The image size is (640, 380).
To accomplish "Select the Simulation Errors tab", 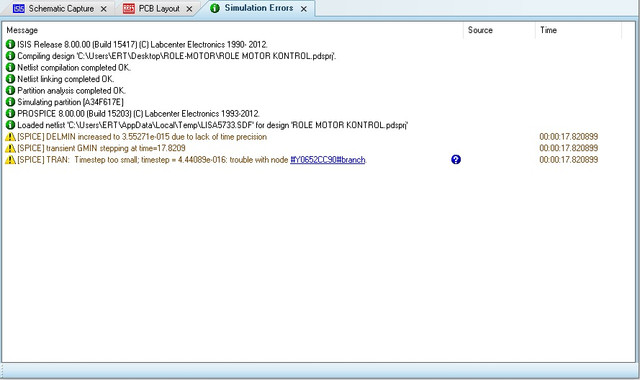I will [259, 8].
